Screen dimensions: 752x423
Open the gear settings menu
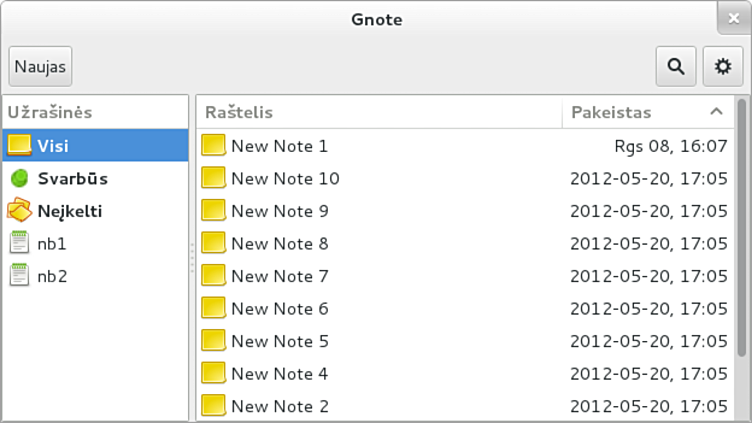tap(723, 67)
